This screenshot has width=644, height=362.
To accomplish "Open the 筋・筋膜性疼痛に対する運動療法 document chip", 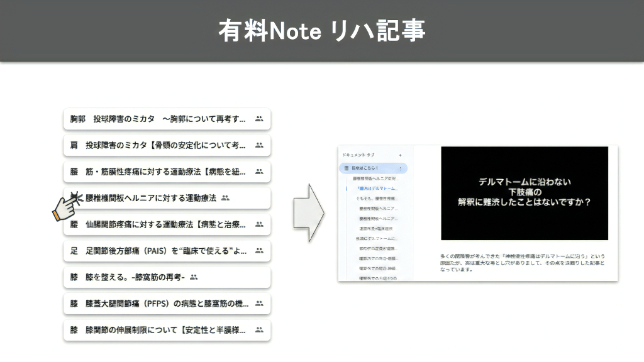I will (x=167, y=172).
